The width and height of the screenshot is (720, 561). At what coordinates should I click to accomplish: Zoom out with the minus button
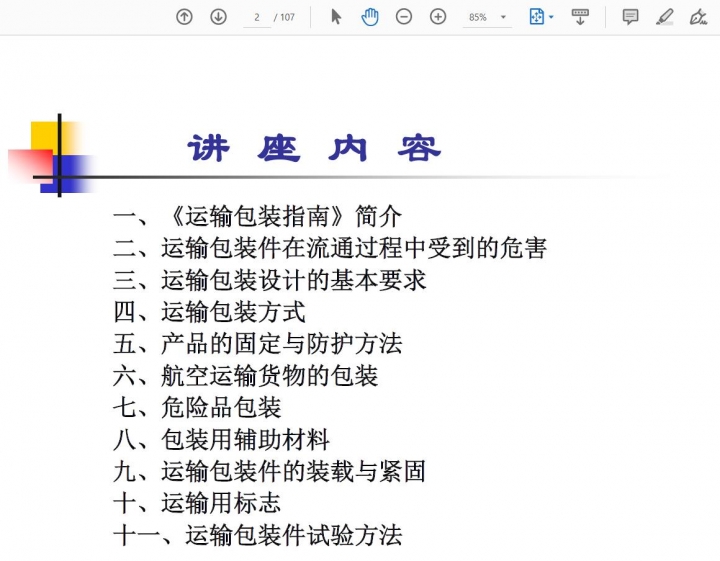(x=404, y=17)
